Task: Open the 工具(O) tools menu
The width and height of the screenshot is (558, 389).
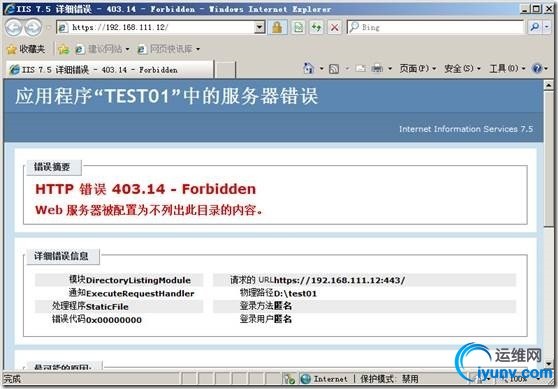Action: [507, 68]
